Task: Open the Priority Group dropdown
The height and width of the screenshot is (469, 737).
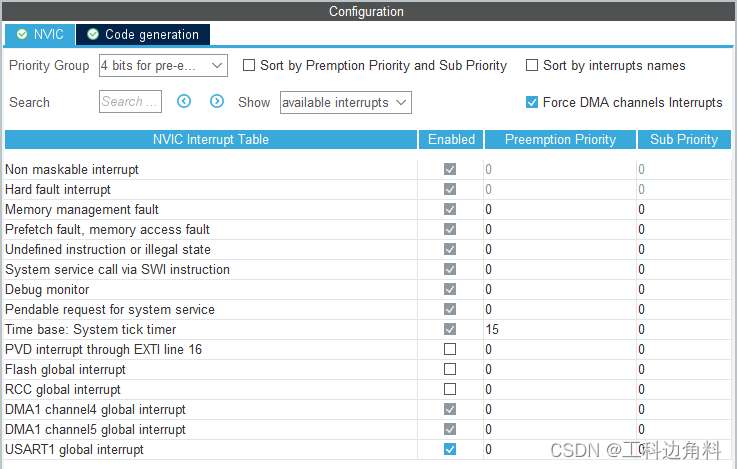Action: 163,65
